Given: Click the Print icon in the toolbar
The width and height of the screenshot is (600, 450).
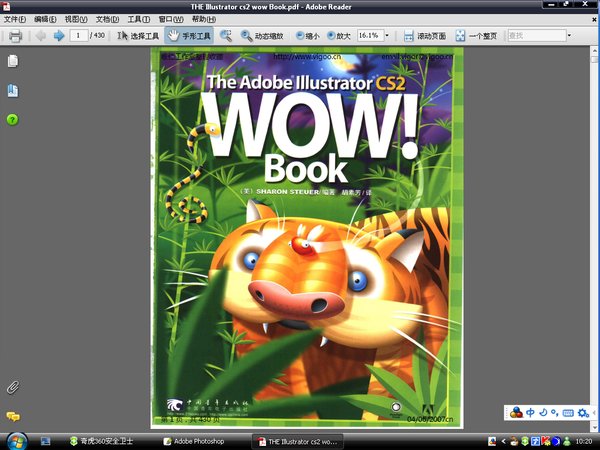Looking at the screenshot, I should [x=16, y=36].
